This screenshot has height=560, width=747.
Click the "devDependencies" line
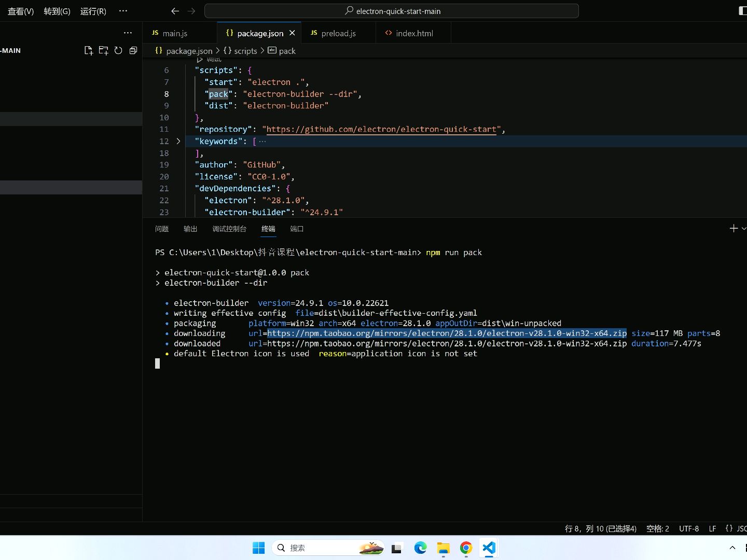(242, 188)
